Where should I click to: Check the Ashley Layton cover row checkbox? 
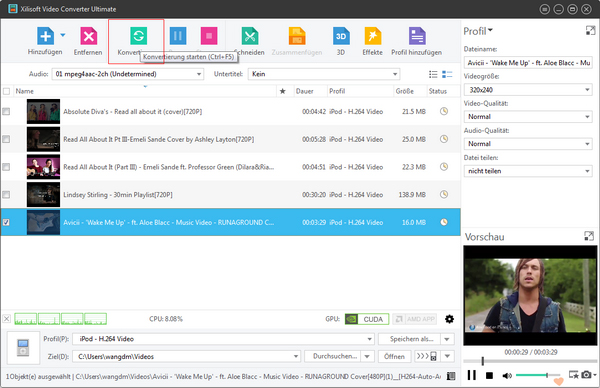click(6, 139)
